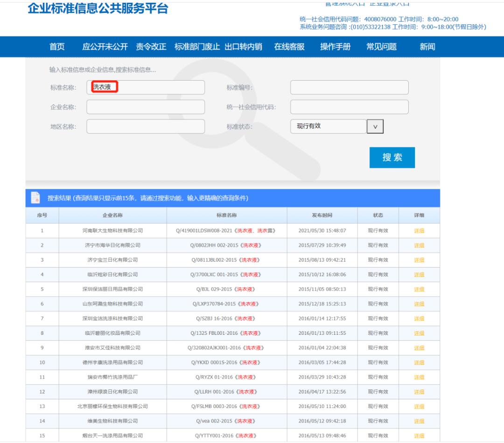Expand the 标准状态 dropdown arrow
This screenshot has height=443, width=504.
tap(375, 126)
